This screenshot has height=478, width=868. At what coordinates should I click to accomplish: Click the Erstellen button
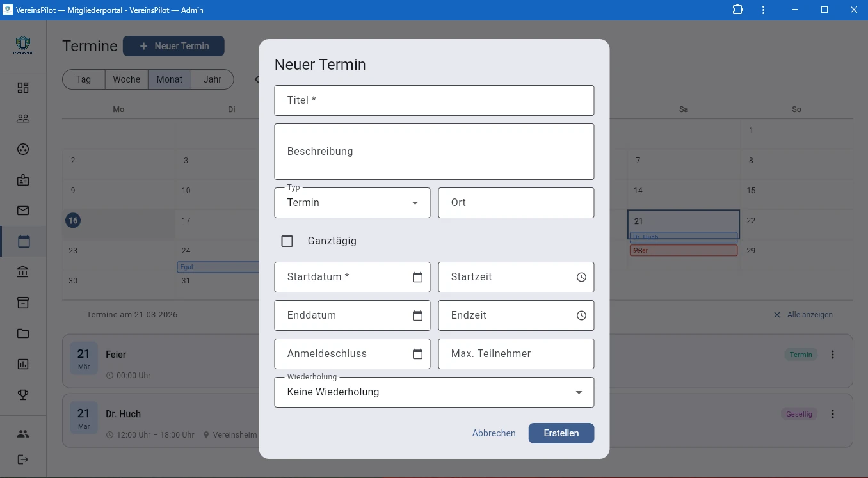click(561, 433)
